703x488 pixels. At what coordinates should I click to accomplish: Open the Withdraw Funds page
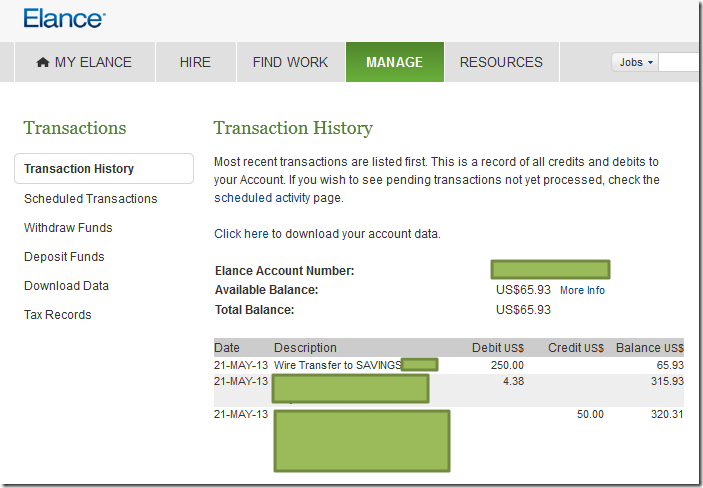pos(68,228)
